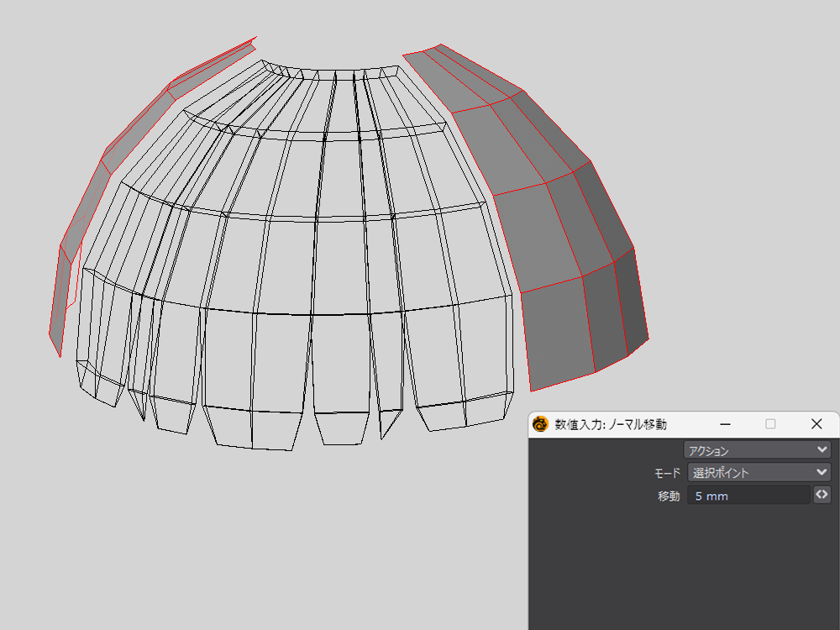The height and width of the screenshot is (630, 840).
Task: Minimize the 数値入力 dialog window
Action: (x=726, y=424)
